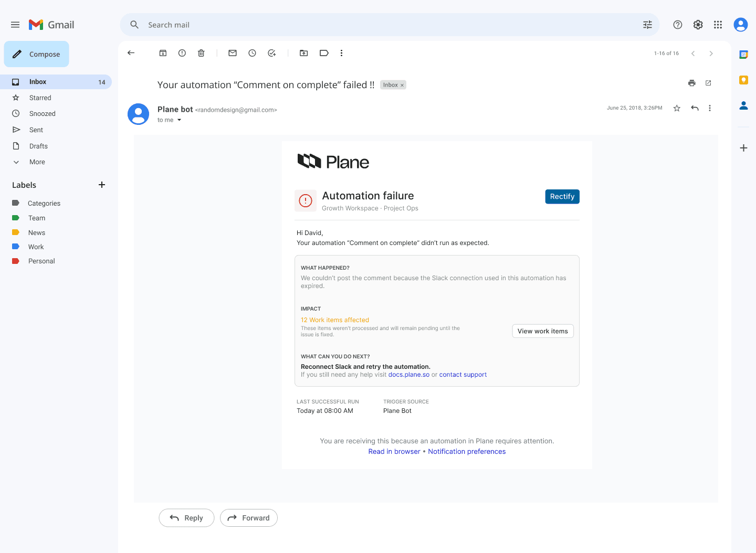Go to the newer email
Image resolution: width=756 pixels, height=553 pixels.
click(693, 54)
